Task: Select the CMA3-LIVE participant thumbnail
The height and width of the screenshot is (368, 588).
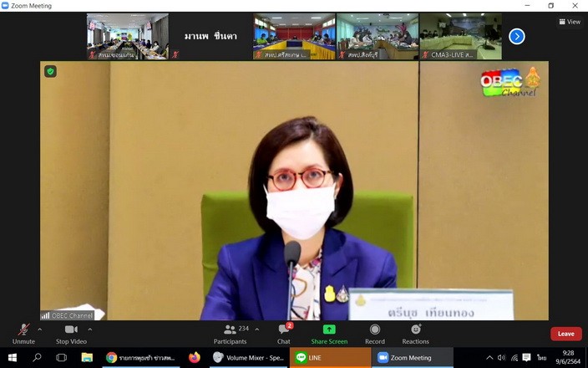Action: tap(460, 37)
